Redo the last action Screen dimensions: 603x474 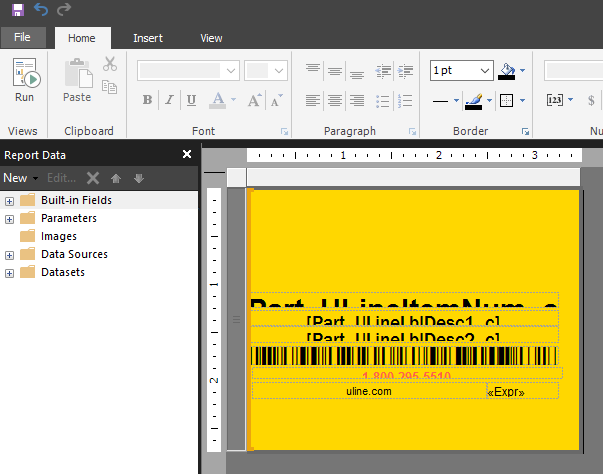[x=64, y=9]
